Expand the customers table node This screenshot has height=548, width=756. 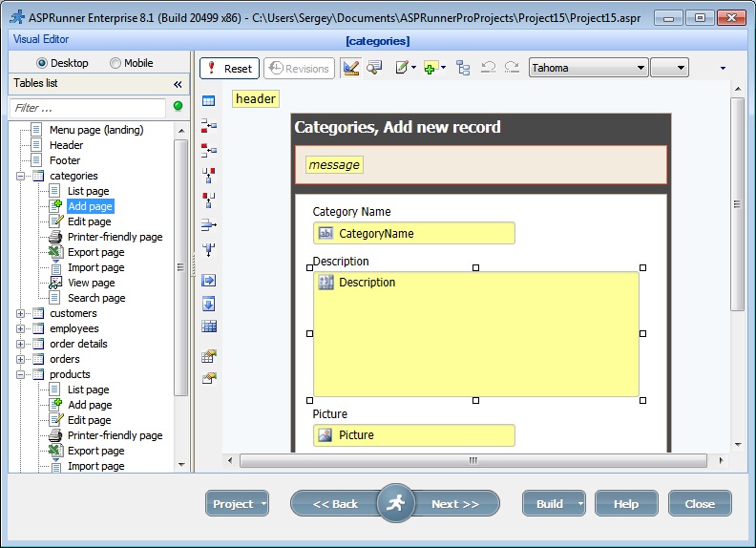click(x=21, y=313)
